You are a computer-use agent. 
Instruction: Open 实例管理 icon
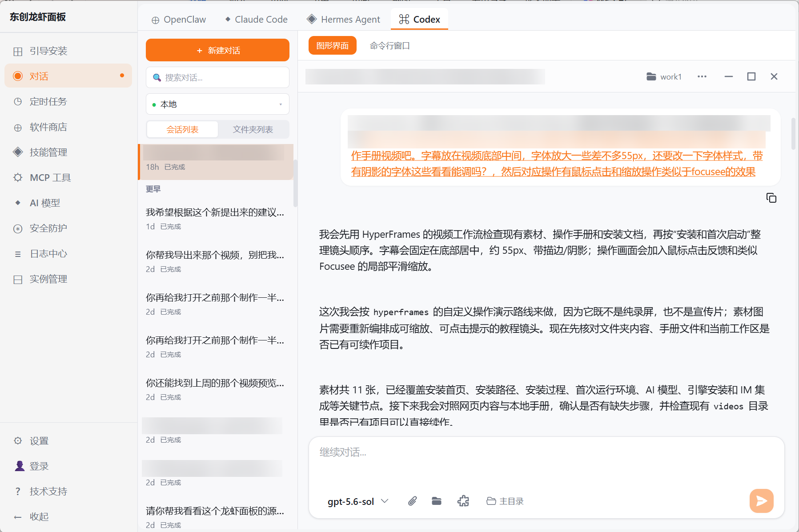coord(18,280)
